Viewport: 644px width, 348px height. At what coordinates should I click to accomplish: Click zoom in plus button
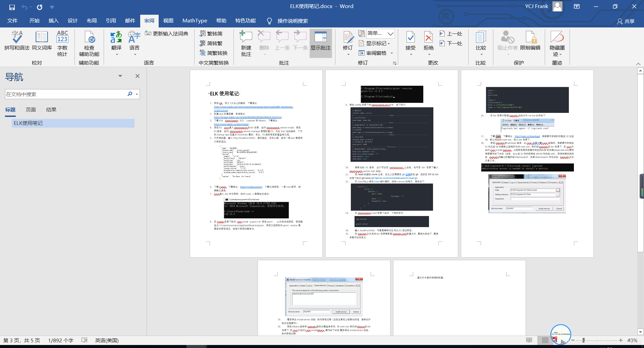621,340
